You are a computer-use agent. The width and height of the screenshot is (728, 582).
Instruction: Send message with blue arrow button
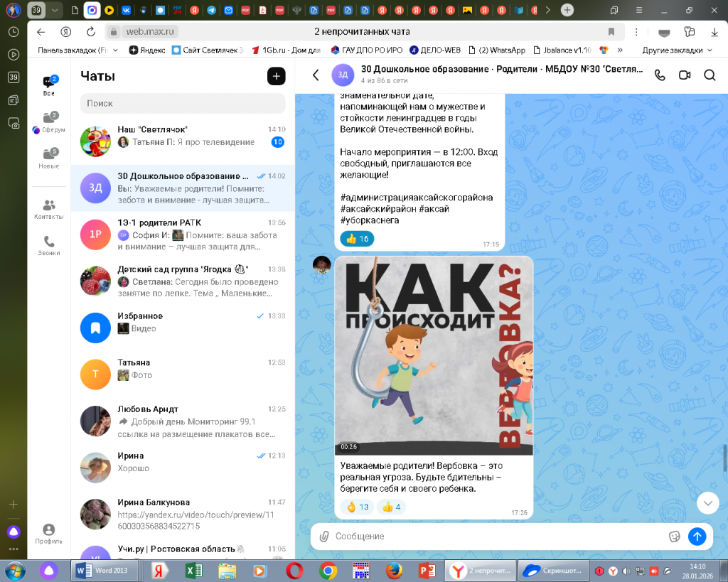pos(697,537)
